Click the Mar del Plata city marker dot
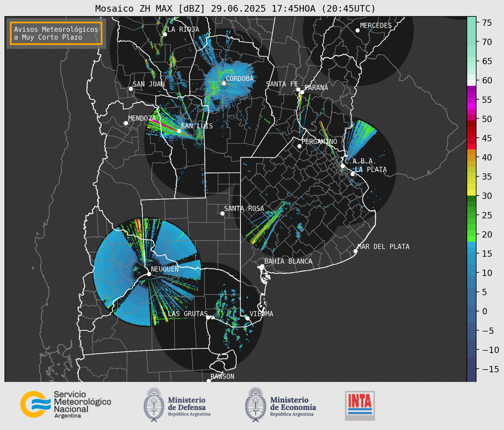 click(355, 251)
